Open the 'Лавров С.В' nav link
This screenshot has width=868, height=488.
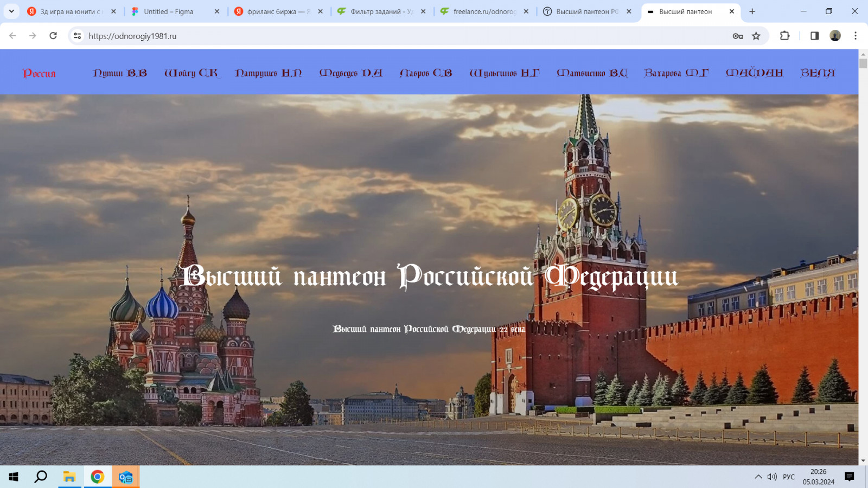[426, 73]
